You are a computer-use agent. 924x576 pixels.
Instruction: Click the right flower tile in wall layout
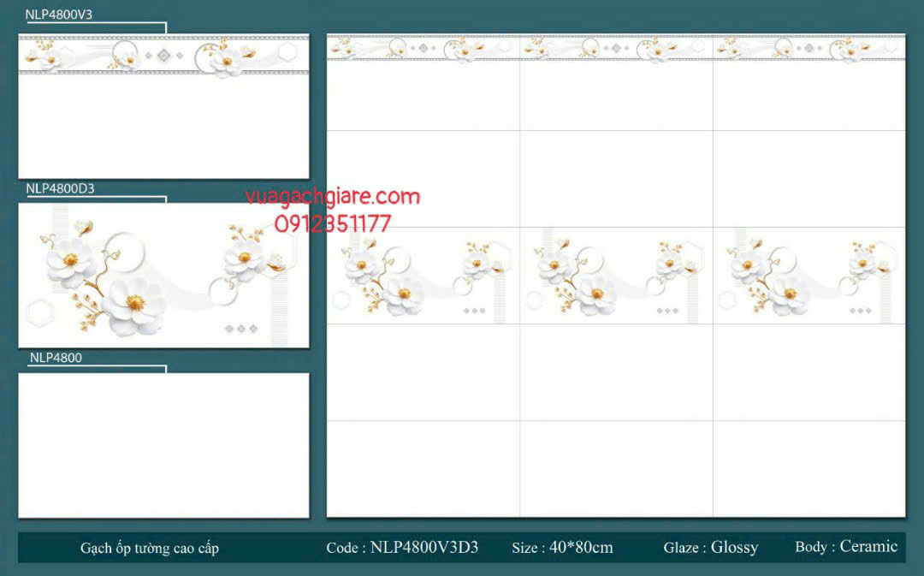(x=808, y=276)
